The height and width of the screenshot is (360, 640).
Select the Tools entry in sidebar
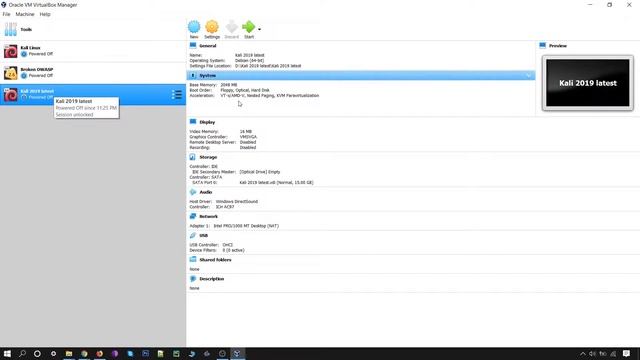click(93, 29)
